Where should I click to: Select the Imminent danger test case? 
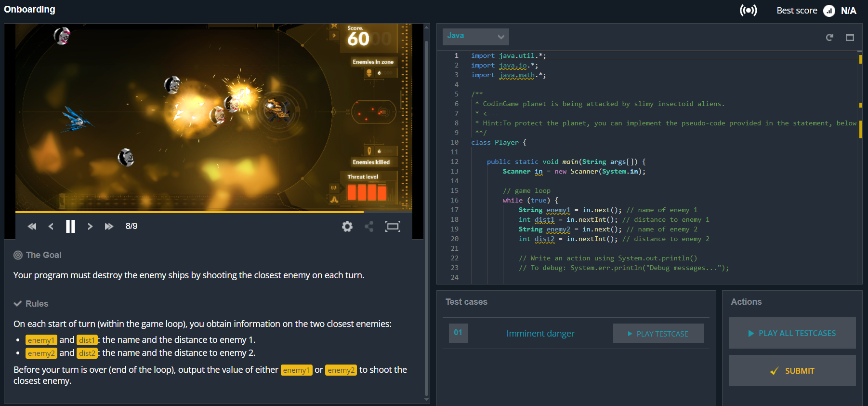[540, 333]
